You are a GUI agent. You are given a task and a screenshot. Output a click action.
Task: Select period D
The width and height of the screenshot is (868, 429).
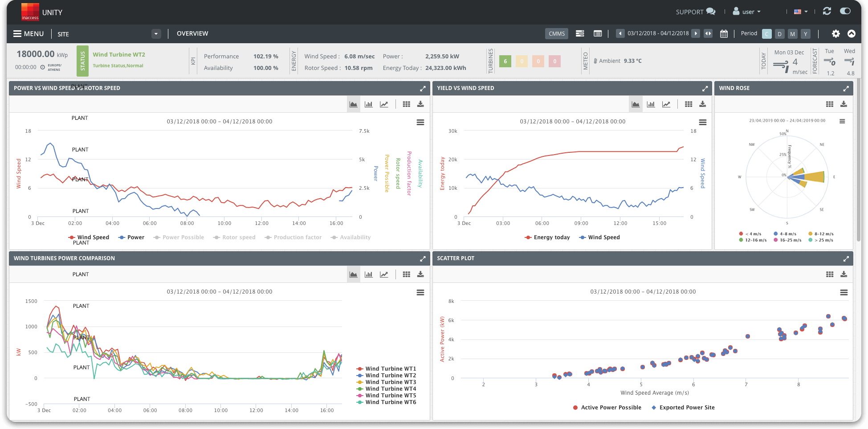[779, 34]
